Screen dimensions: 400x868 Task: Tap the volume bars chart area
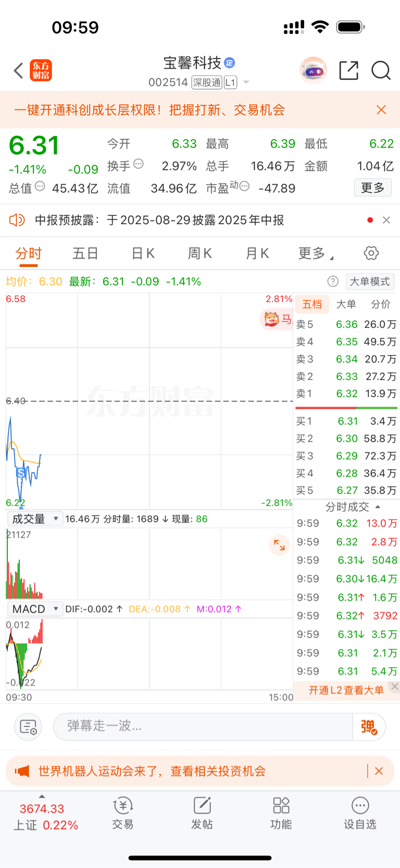[149, 564]
